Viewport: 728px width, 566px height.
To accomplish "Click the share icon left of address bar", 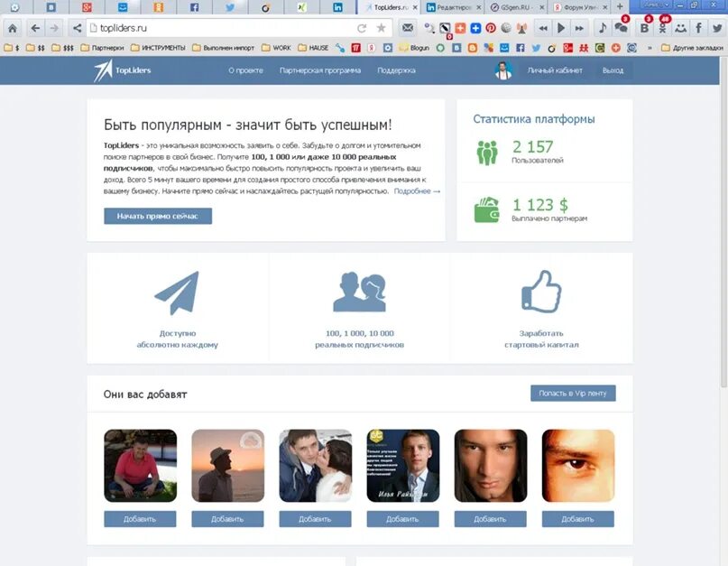I will tap(77, 28).
